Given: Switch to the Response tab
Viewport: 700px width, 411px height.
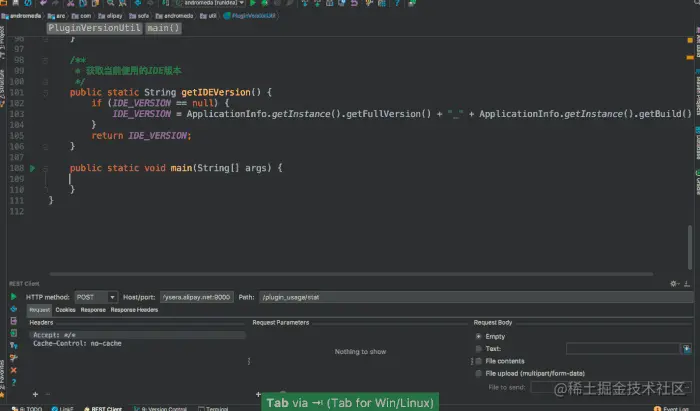Looking at the screenshot, I should click(x=93, y=310).
